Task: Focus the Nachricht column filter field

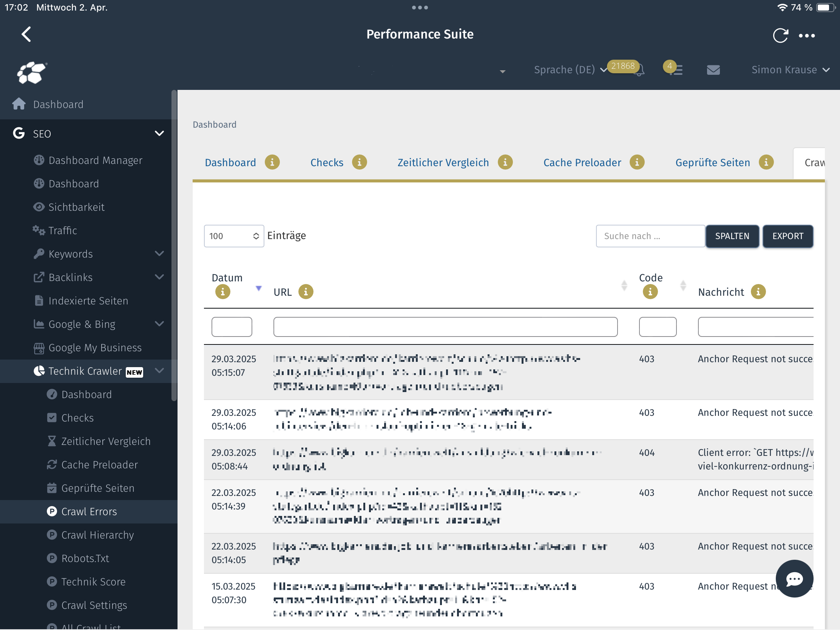Action: [x=756, y=327]
